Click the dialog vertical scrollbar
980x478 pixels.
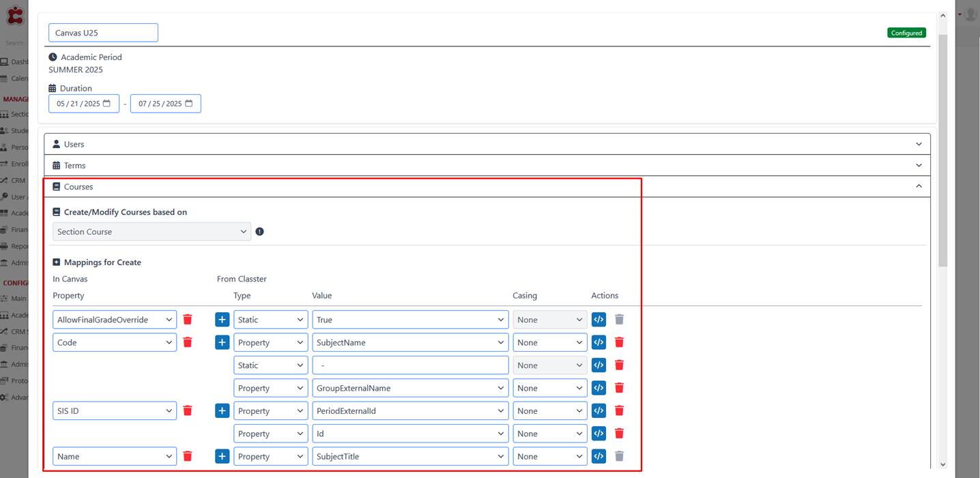click(943, 150)
